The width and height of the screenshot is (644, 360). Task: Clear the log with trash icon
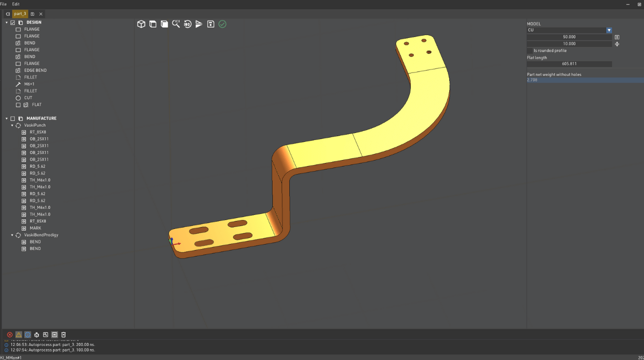point(63,334)
